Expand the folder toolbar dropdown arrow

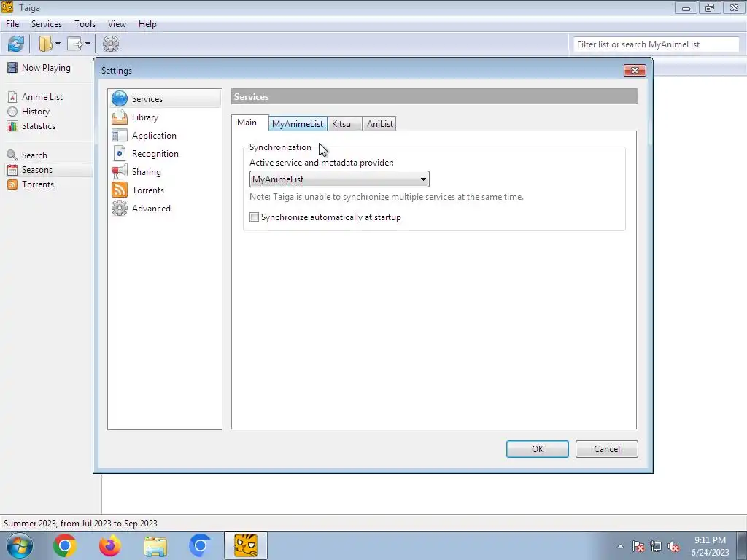point(58,44)
